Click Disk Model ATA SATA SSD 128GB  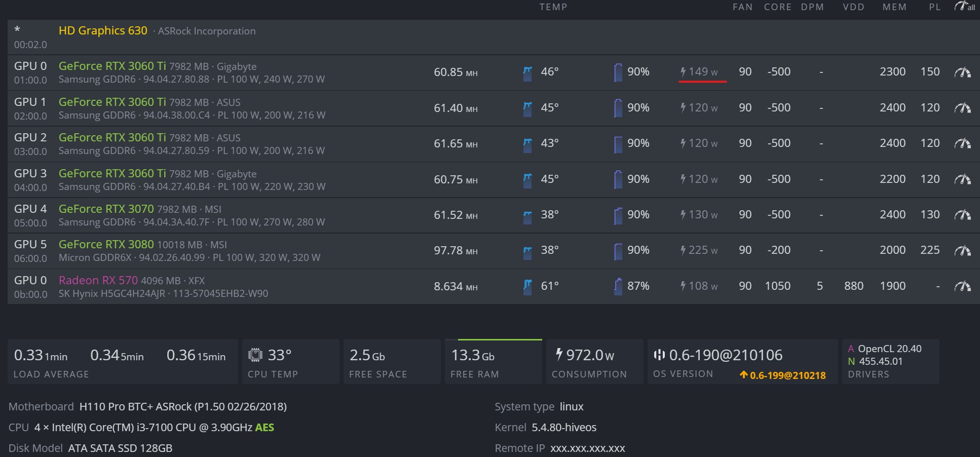coord(120,448)
